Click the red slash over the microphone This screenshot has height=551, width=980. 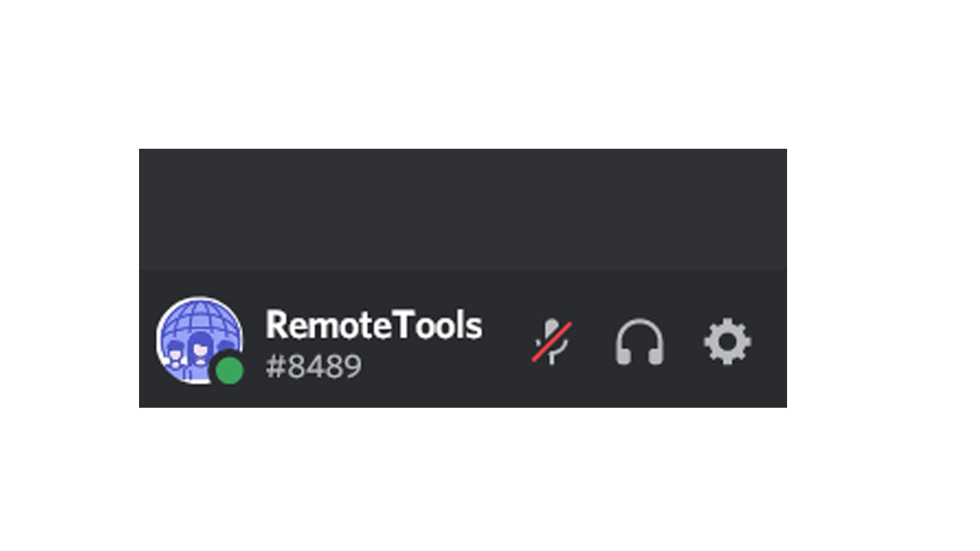[x=551, y=342]
